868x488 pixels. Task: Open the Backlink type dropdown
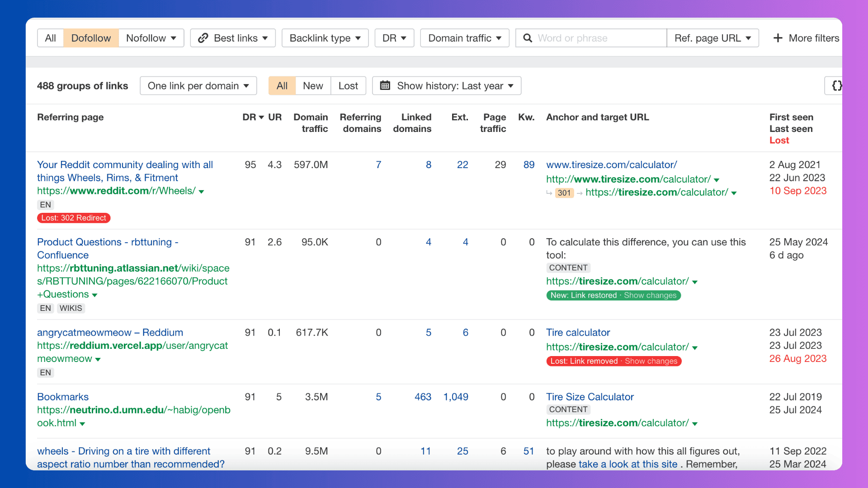325,38
